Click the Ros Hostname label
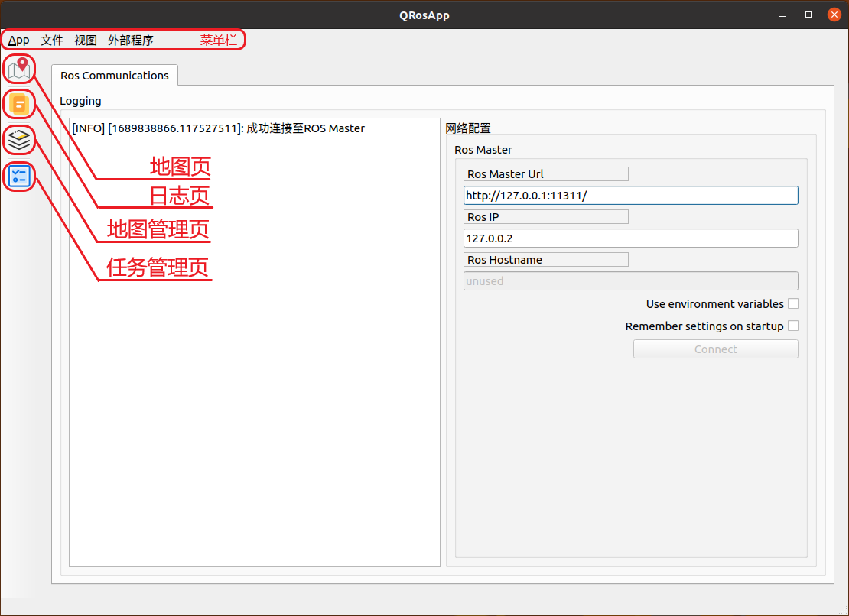Screen dimensions: 849x616 [x=546, y=260]
